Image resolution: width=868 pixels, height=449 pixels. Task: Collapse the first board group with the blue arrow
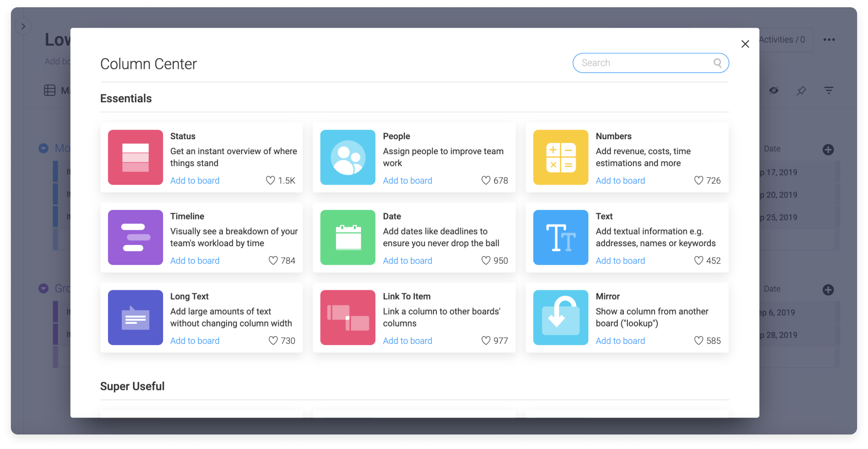point(44,148)
